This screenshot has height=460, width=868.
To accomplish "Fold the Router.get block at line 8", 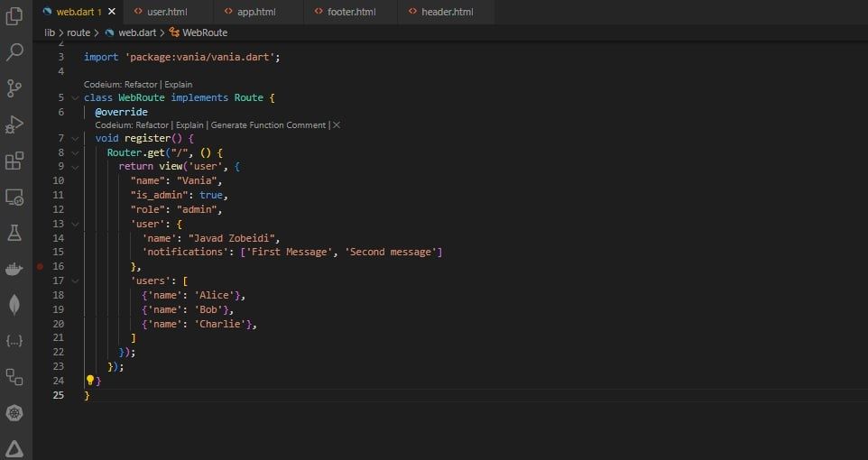I will 75,152.
